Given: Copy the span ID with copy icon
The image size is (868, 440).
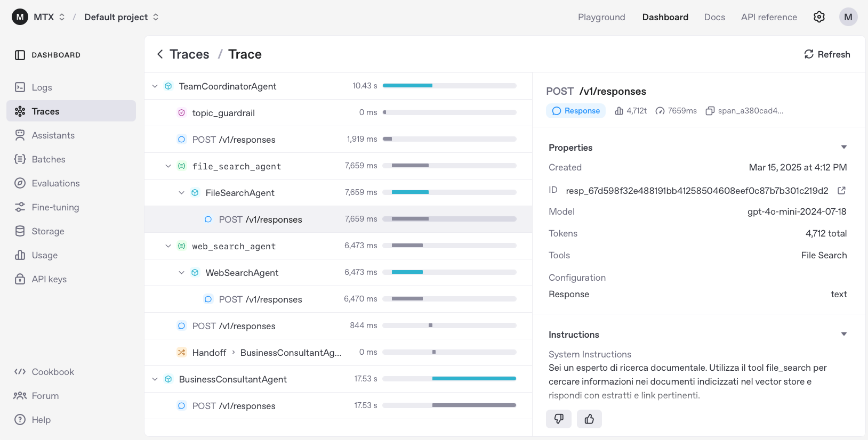Looking at the screenshot, I should tap(710, 111).
